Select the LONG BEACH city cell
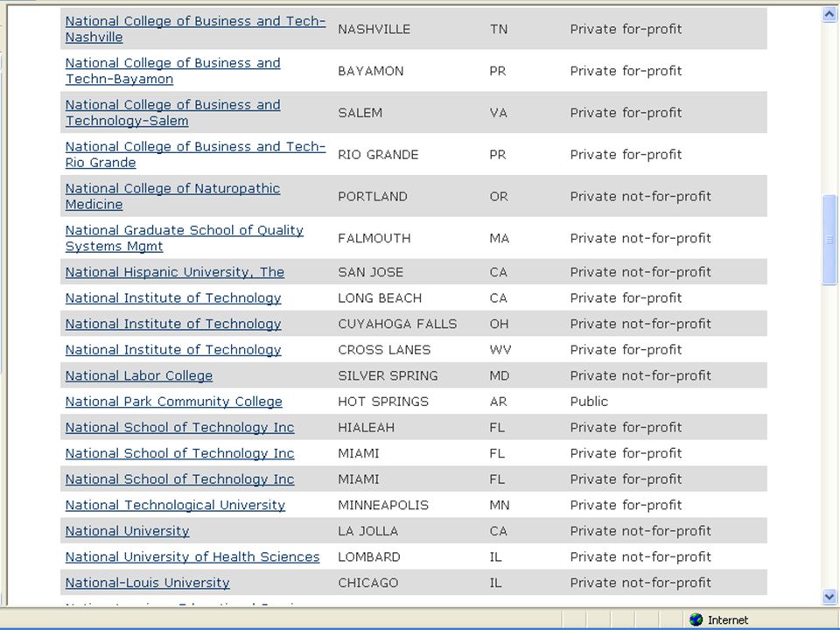The width and height of the screenshot is (840, 630). pyautogui.click(x=380, y=297)
